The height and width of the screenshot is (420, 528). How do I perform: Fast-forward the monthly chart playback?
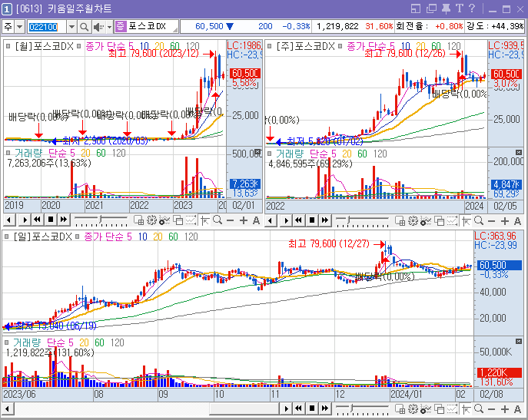click(x=64, y=220)
